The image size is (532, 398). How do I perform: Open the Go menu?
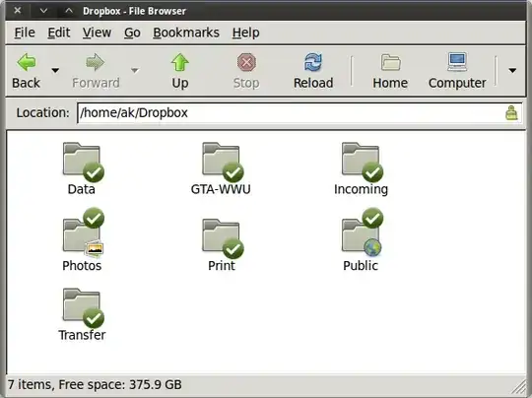132,33
